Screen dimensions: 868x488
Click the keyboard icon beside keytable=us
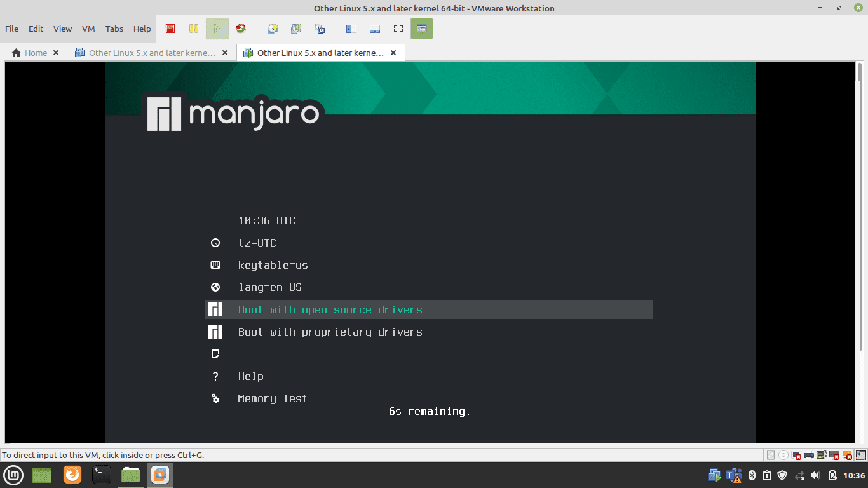pyautogui.click(x=215, y=265)
